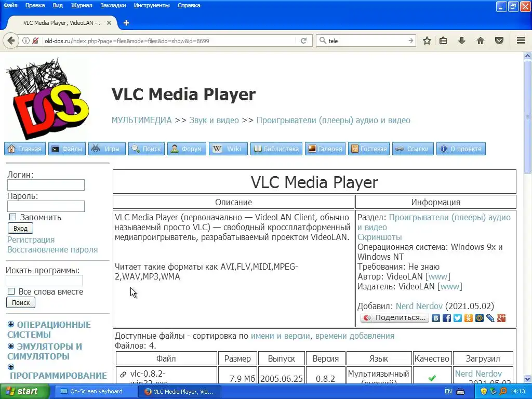Click the page vertical scrollbar thumb
The image size is (532, 399).
528,117
